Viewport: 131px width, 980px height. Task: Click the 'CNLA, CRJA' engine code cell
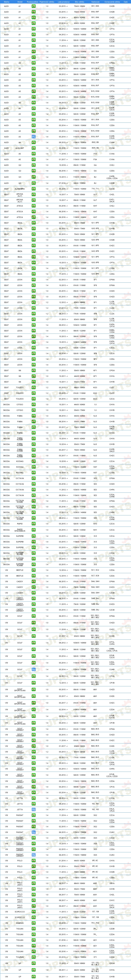[x=112, y=810]
